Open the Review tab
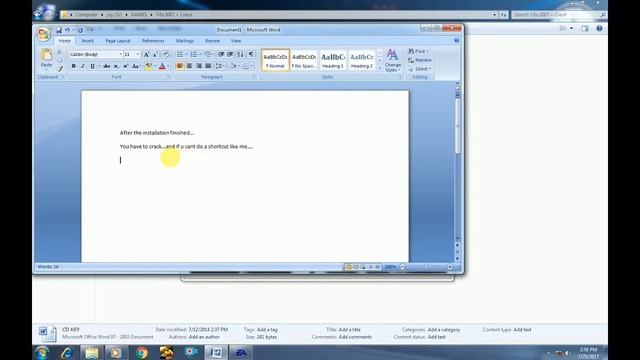The width and height of the screenshot is (640, 360). (212, 41)
